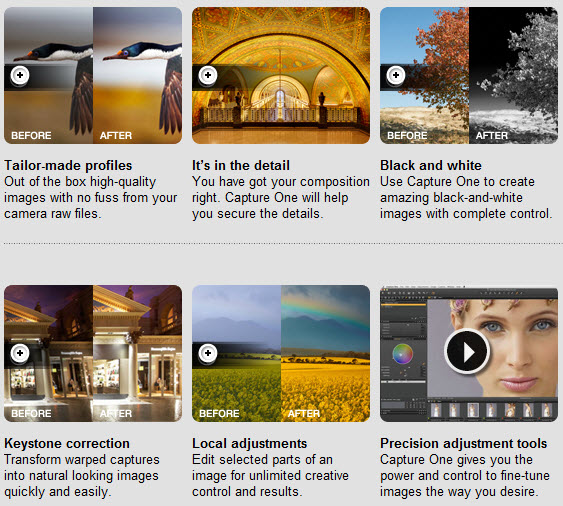563x506 pixels.
Task: Open the Tailor-made profiles heading
Action: tap(68, 166)
